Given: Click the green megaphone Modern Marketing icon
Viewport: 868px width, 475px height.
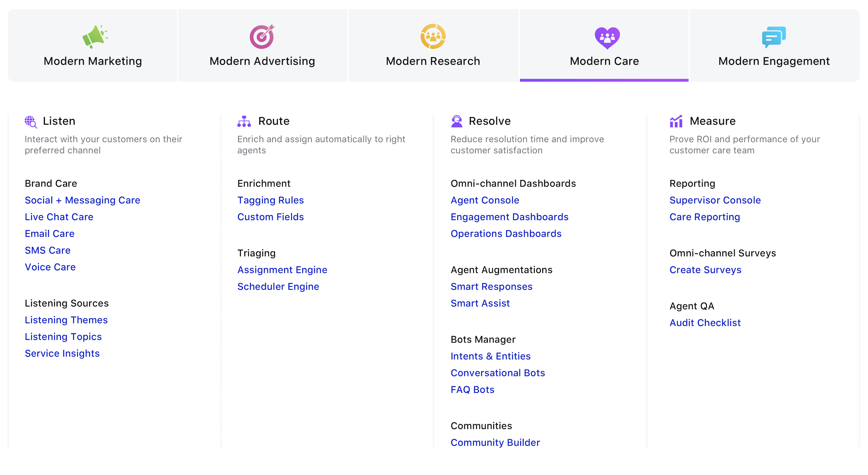Looking at the screenshot, I should pyautogui.click(x=95, y=36).
